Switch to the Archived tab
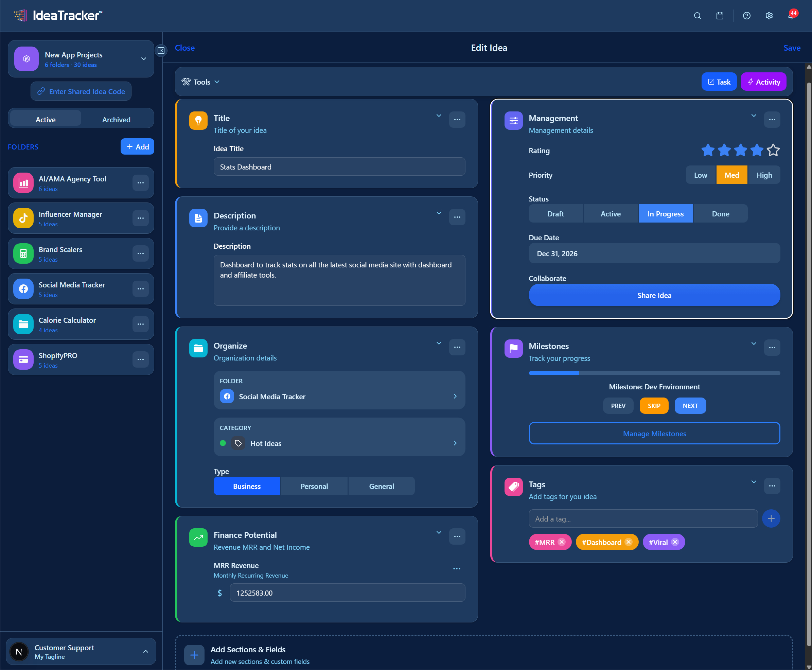This screenshot has width=812, height=670. pos(116,119)
